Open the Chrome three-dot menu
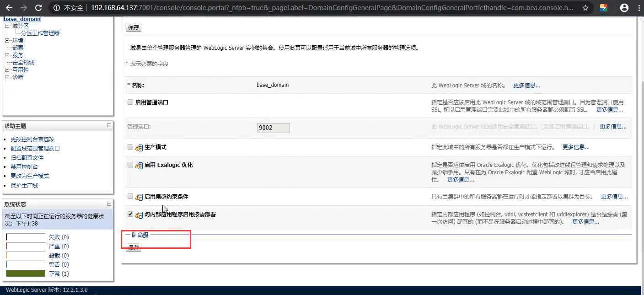Image resolution: width=644 pixels, height=295 pixels. [x=639, y=8]
